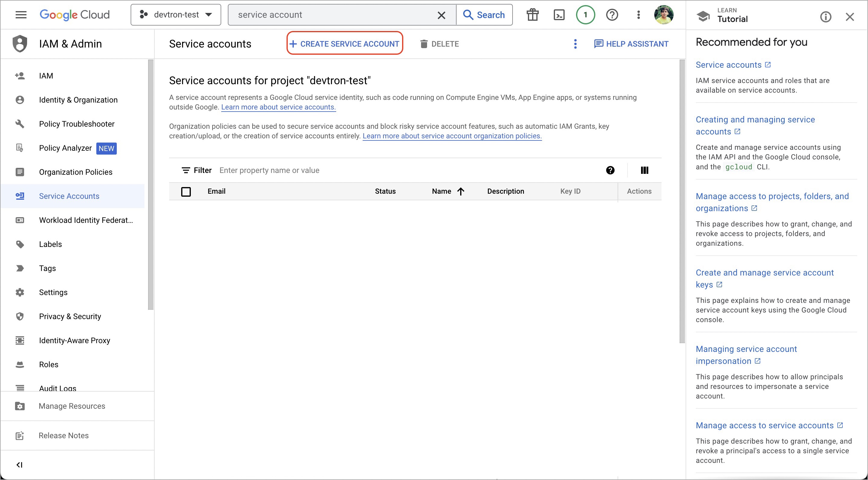Select all service accounts checkbox
868x480 pixels.
pos(186,192)
